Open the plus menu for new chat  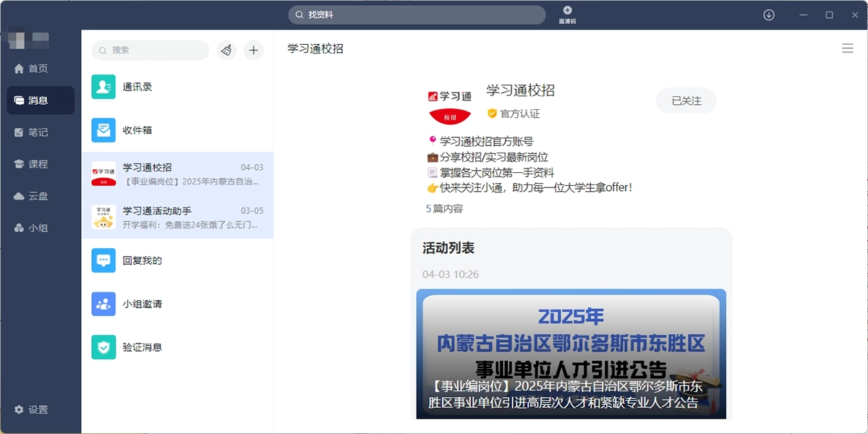(x=253, y=50)
